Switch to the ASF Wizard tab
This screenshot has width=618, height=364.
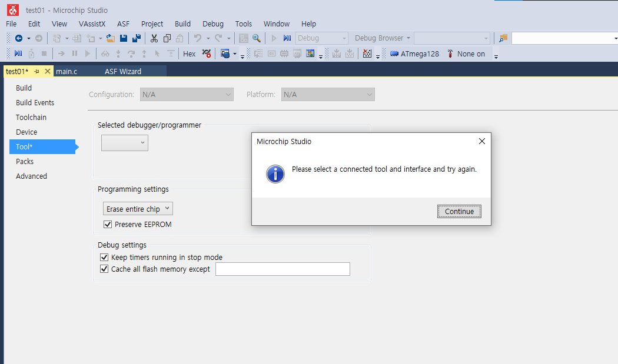click(x=123, y=71)
